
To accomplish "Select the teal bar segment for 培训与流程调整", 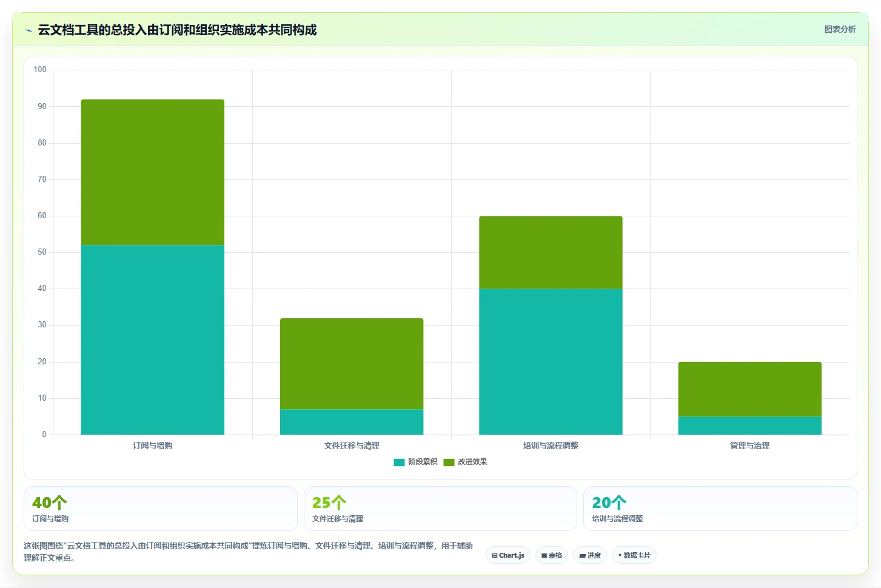I will click(x=551, y=362).
